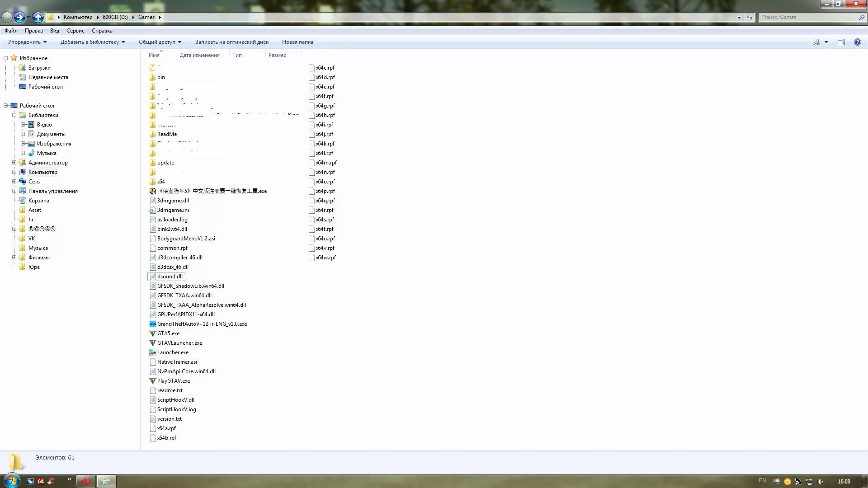Launch GTAVLauncher.exe
Image resolution: width=868 pixels, height=488 pixels.
pyautogui.click(x=179, y=343)
